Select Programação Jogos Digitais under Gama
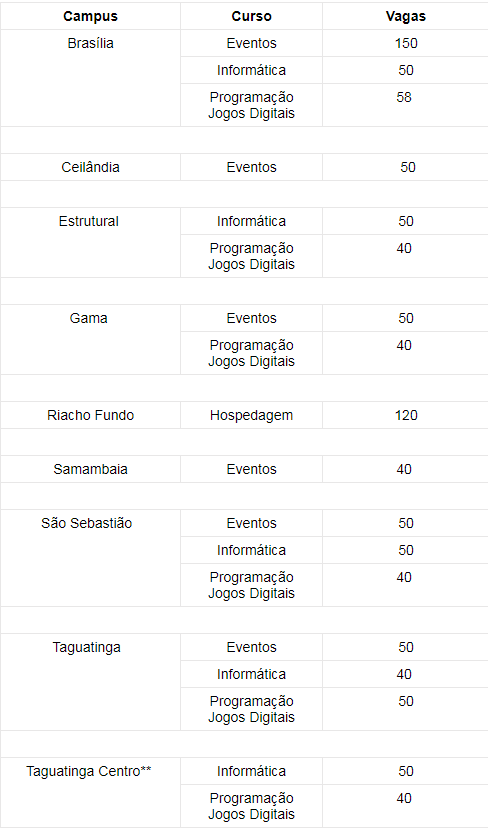This screenshot has width=488, height=828. pos(251,353)
